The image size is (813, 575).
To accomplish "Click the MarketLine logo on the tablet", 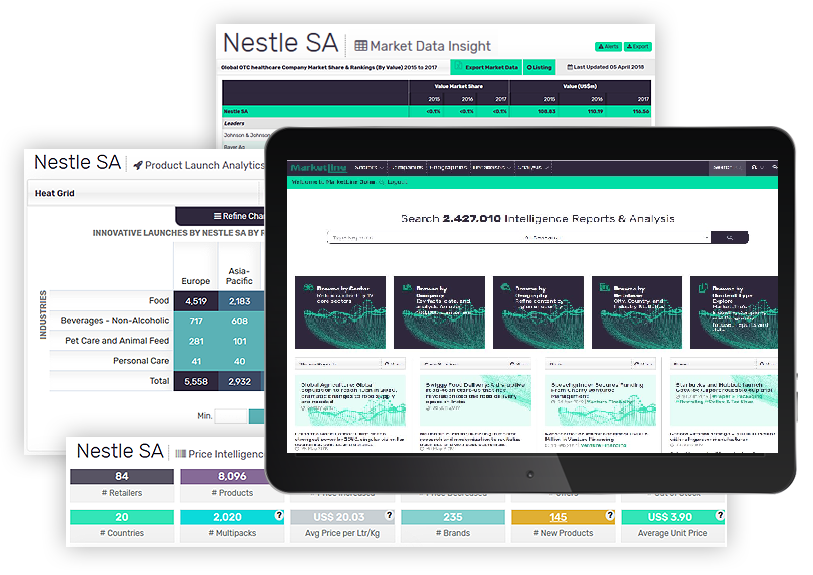I will [x=318, y=167].
